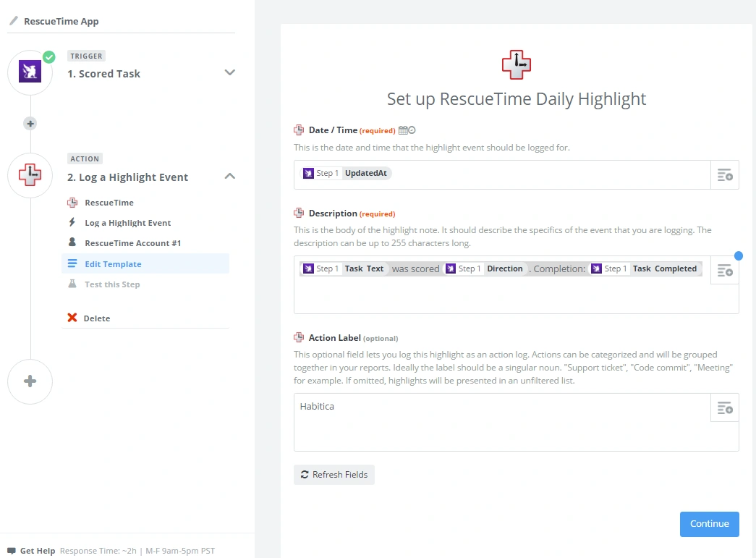This screenshot has height=558, width=756.
Task: Click the Description field's RescueTime label icon
Action: tap(299, 213)
